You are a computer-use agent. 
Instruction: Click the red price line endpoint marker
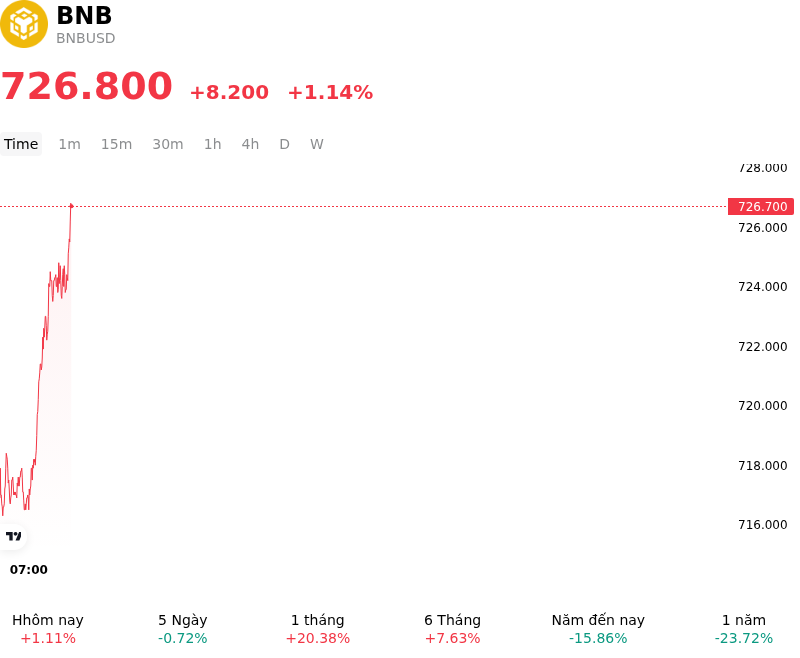pyautogui.click(x=71, y=206)
